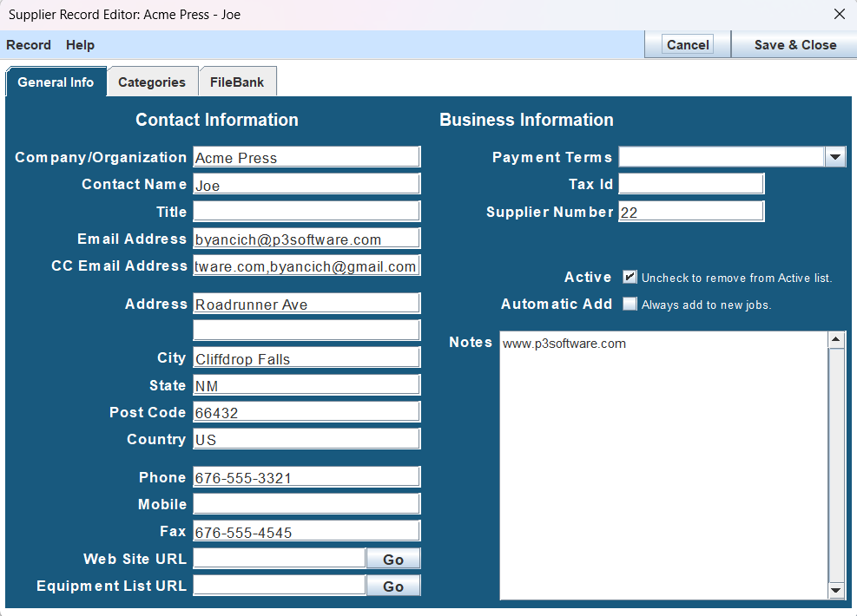Open the Help menu
The image size is (857, 616).
point(80,44)
